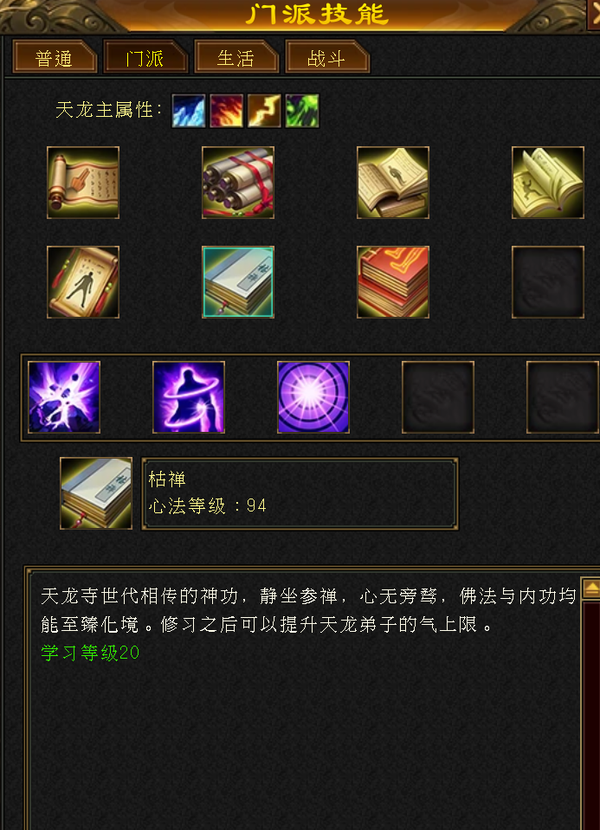The width and height of the screenshot is (600, 830).
Task: Choose the purple swirling aura figure skill
Action: pyautogui.click(x=189, y=397)
